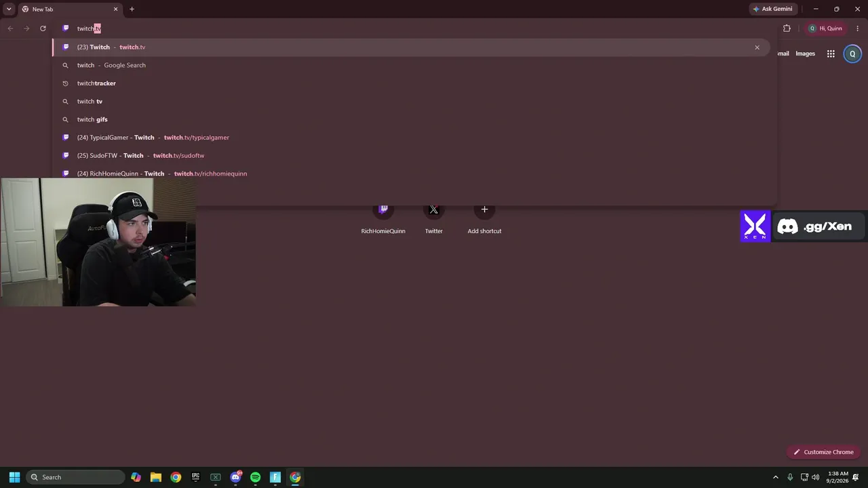This screenshot has width=868, height=488.
Task: Show hidden system tray icons
Action: [x=776, y=477]
